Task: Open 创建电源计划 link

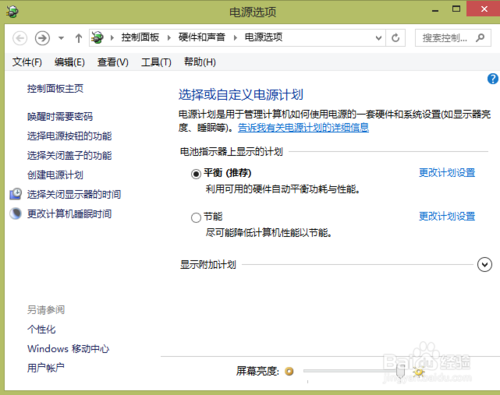Action: pos(55,175)
